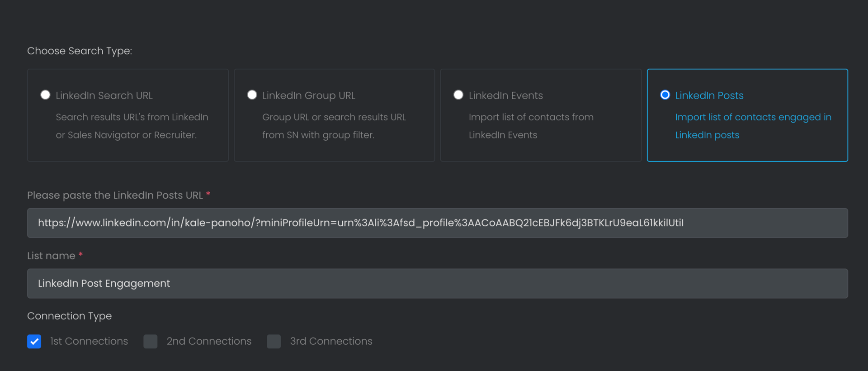Click the LinkedIn Posts URL input field
Screen dimensions: 868x371
(x=438, y=223)
